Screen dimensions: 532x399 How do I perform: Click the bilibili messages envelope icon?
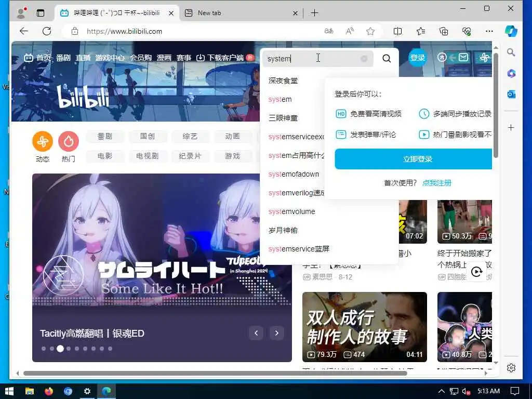coord(463,57)
